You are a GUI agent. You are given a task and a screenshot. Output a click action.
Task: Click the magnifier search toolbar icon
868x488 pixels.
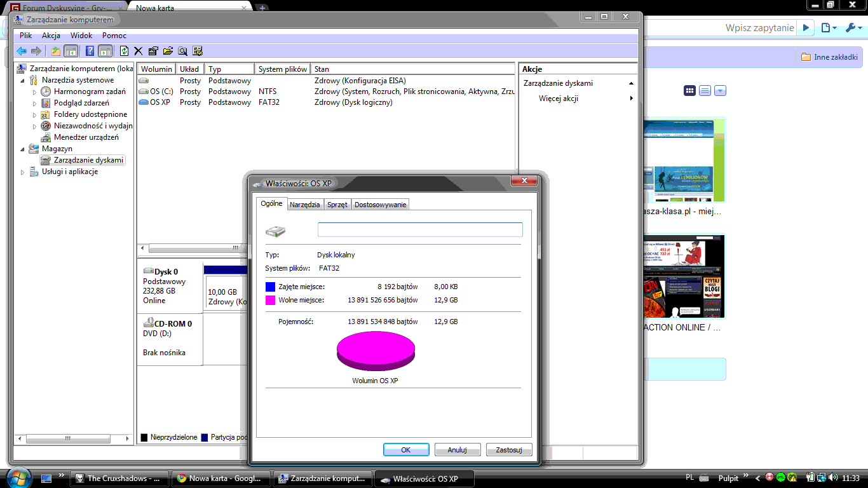182,51
